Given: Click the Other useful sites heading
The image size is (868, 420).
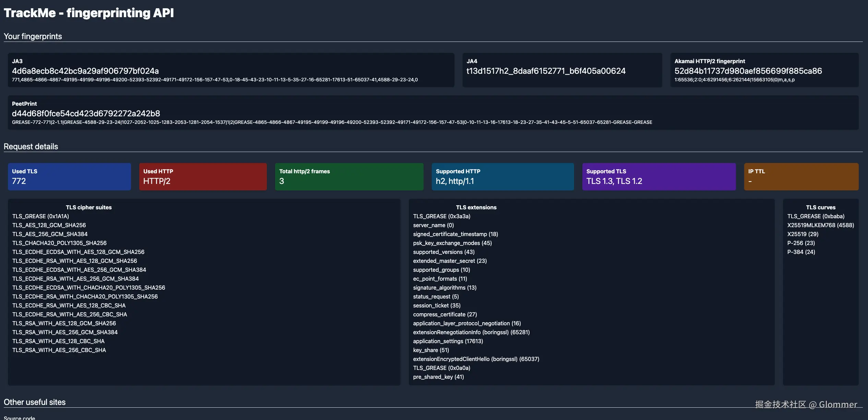Looking at the screenshot, I should [34, 402].
